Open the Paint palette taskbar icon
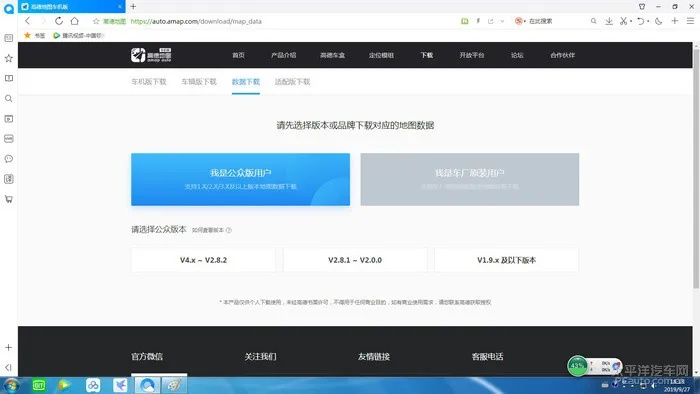 tap(175, 385)
